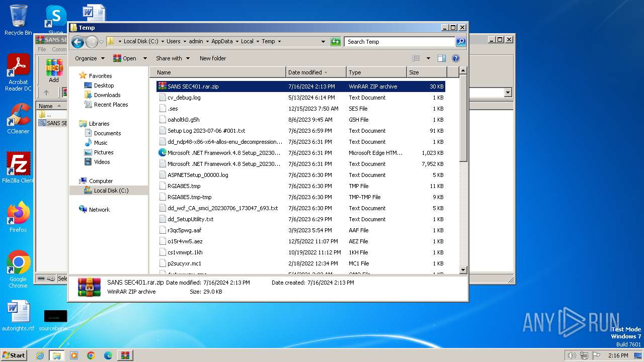This screenshot has height=362, width=644.
Task: Open the Firefox desktop shortcut
Action: tap(18, 217)
